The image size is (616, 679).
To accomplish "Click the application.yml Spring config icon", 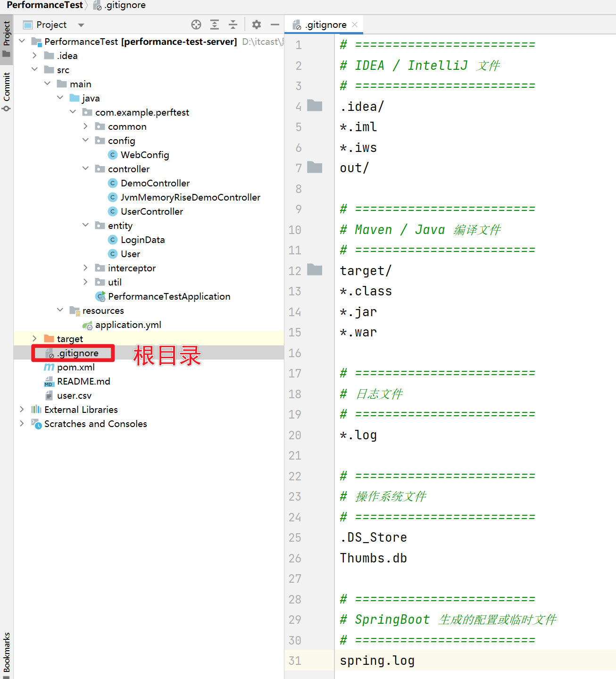I will coord(88,325).
